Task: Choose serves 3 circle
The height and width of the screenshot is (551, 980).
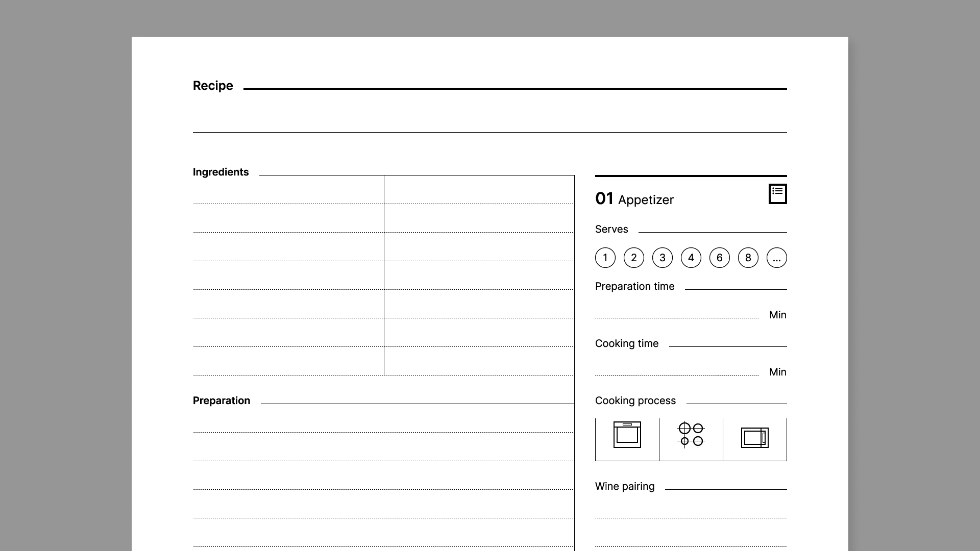Action: pos(662,258)
